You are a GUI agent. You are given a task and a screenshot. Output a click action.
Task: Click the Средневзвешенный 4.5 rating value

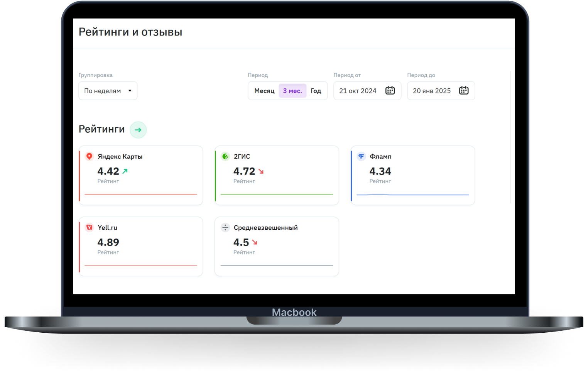pyautogui.click(x=241, y=242)
